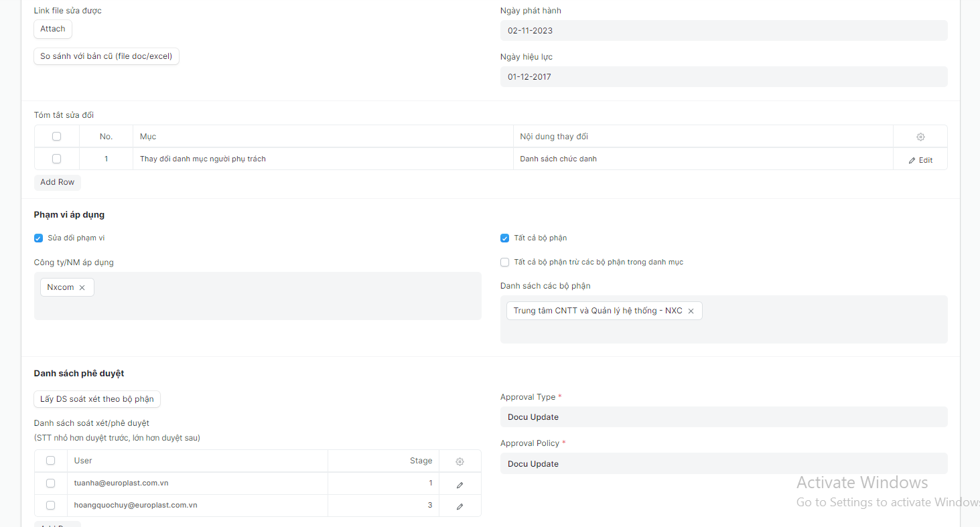Click So sánh với bản cũ button
Screen dimensions: 980x527
click(107, 56)
